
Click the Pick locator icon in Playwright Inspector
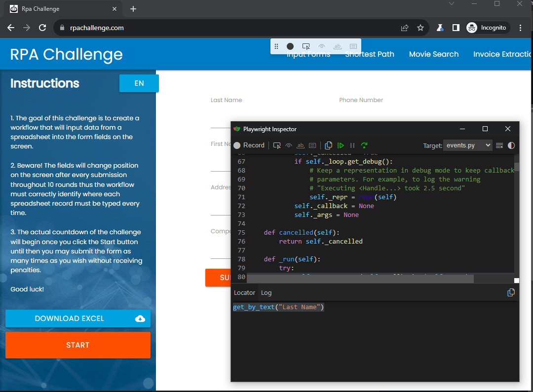click(277, 145)
